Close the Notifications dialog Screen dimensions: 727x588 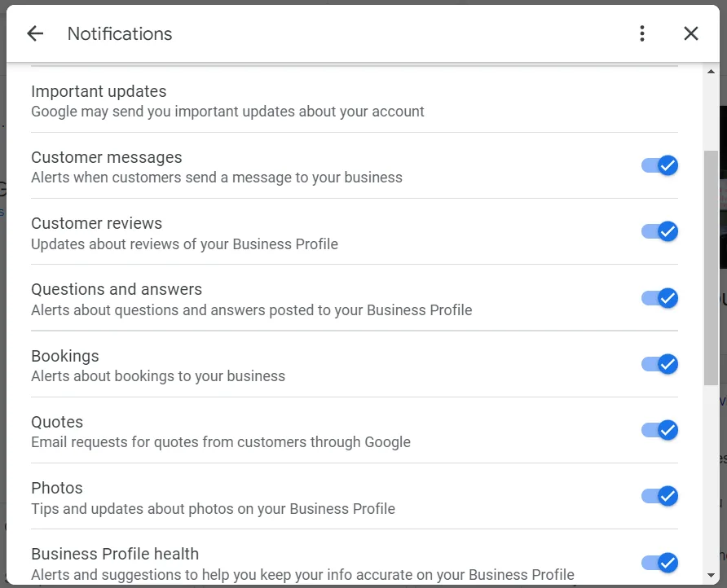(691, 33)
